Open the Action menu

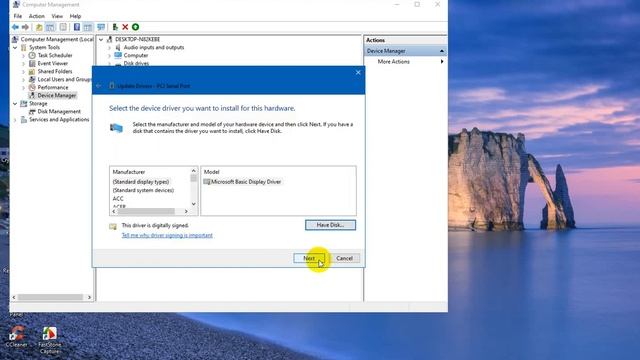pyautogui.click(x=37, y=16)
